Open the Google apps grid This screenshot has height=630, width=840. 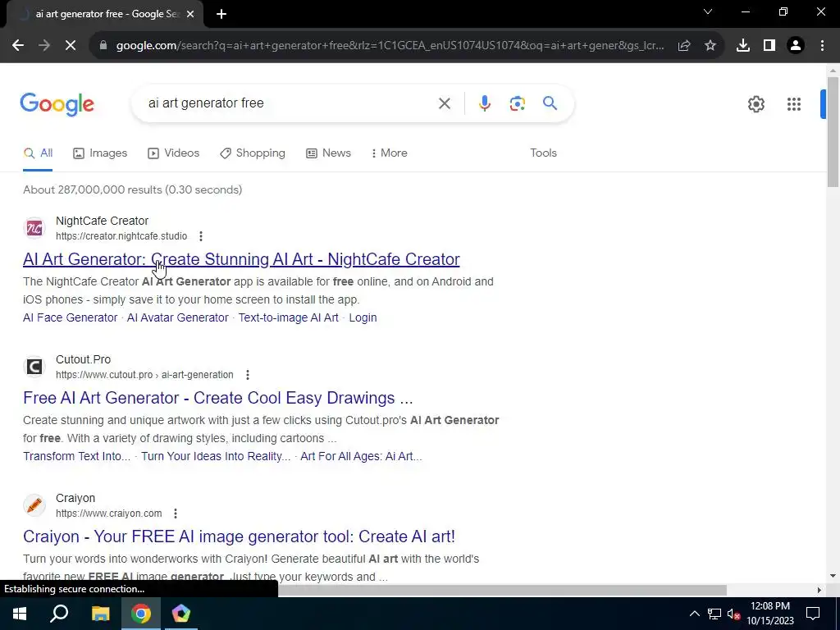point(794,104)
